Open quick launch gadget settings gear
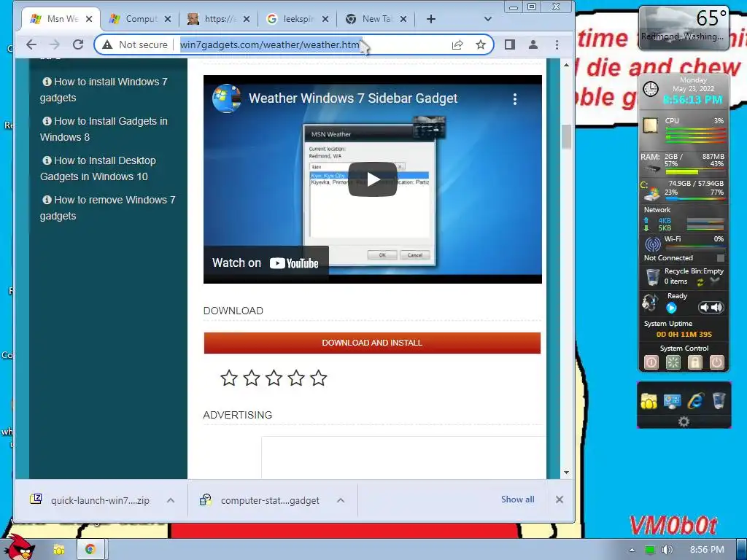Viewport: 747px width, 560px height. (684, 421)
